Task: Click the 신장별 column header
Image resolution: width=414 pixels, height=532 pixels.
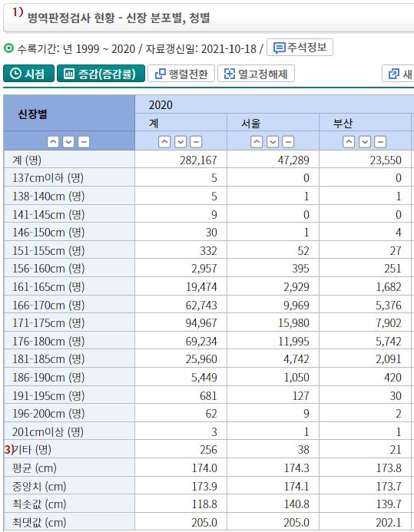Action: coord(69,114)
